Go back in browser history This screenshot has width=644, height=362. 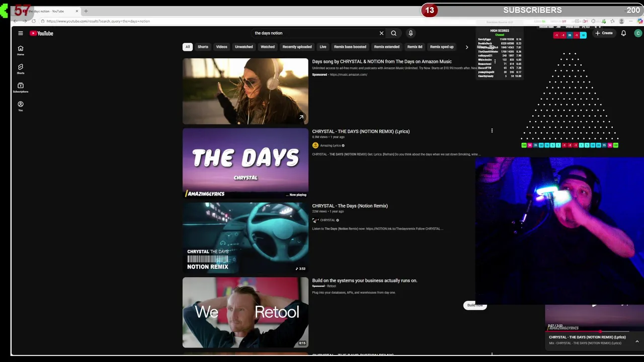[16, 21]
